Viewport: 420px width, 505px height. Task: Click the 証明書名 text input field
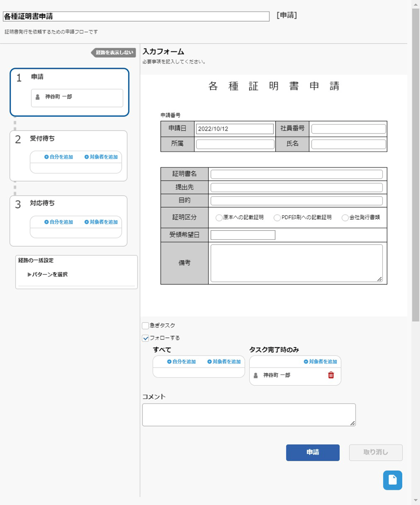click(x=296, y=174)
